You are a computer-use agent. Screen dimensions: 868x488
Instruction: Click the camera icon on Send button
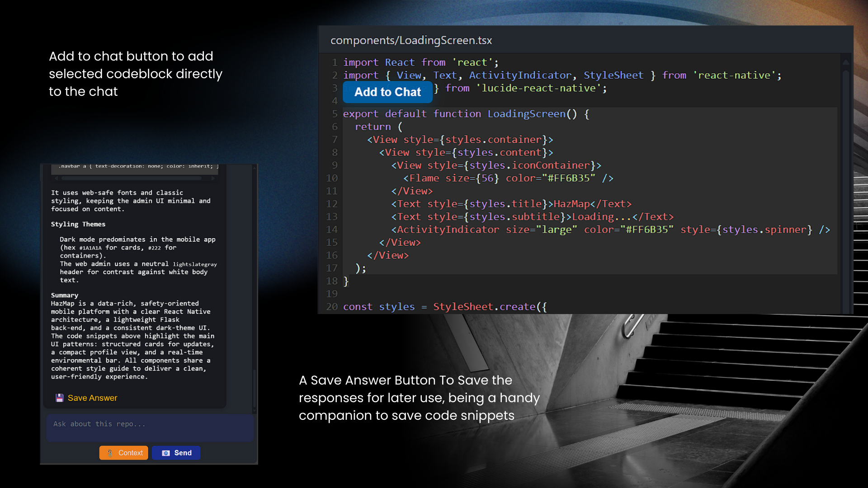(x=165, y=453)
